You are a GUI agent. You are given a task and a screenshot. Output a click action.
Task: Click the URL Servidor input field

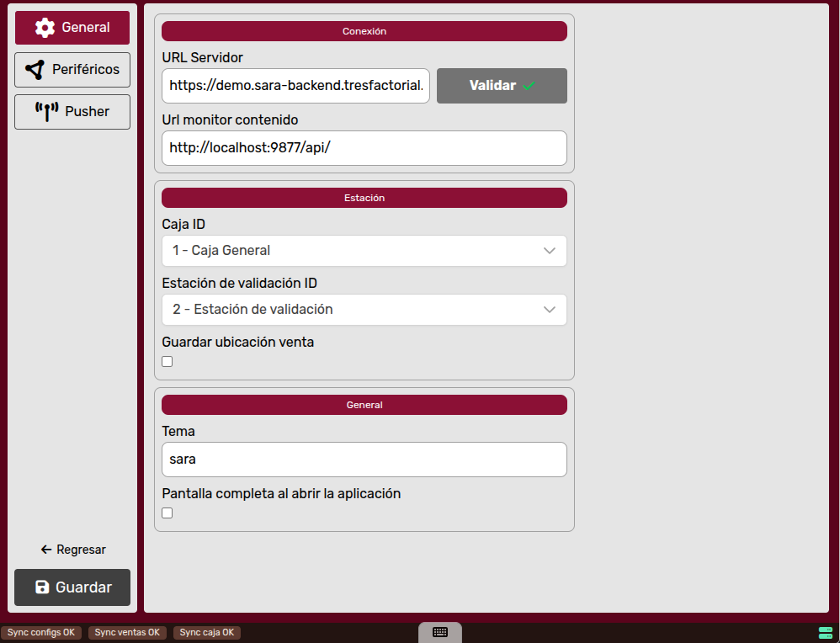(x=295, y=86)
